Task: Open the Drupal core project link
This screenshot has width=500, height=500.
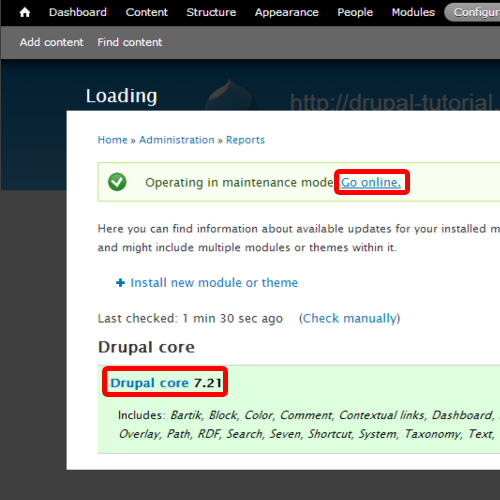Action: (149, 383)
